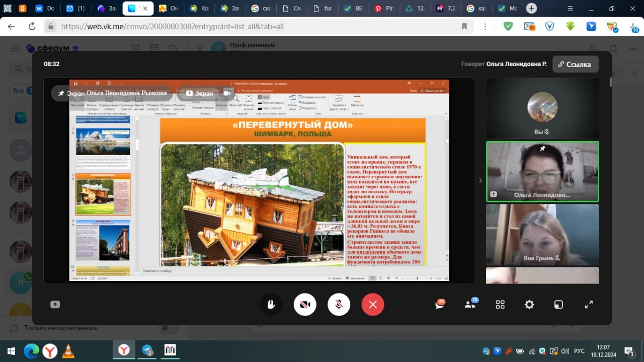Click Сферум search icon in header
644x362 pixels.
coord(613,48)
